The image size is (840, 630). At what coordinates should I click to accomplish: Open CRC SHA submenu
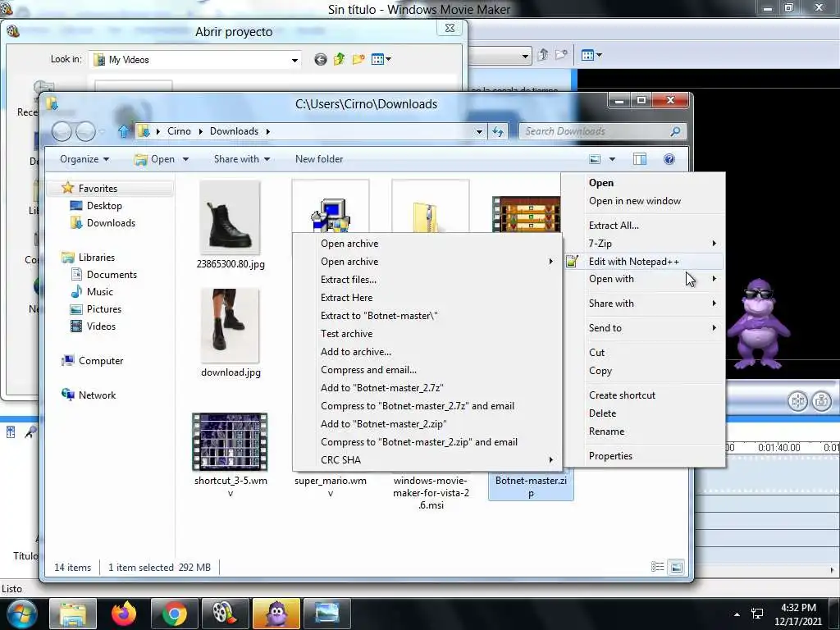coord(427,459)
